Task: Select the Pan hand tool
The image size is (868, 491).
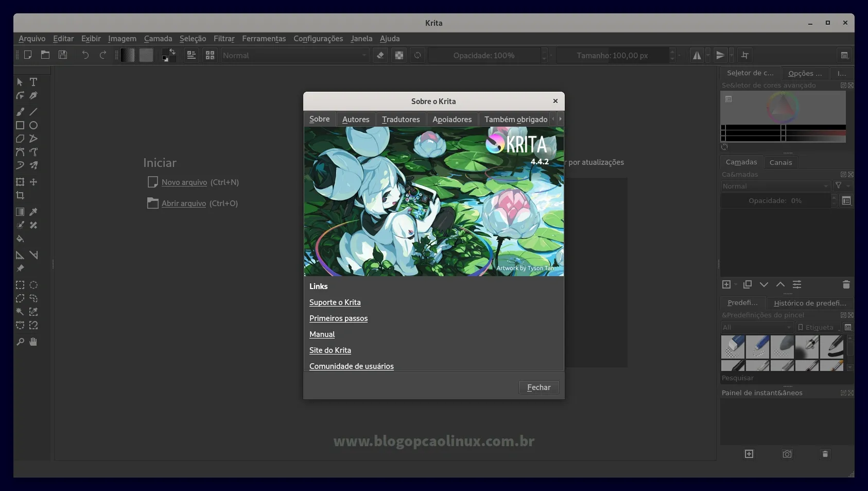Action: click(x=33, y=342)
